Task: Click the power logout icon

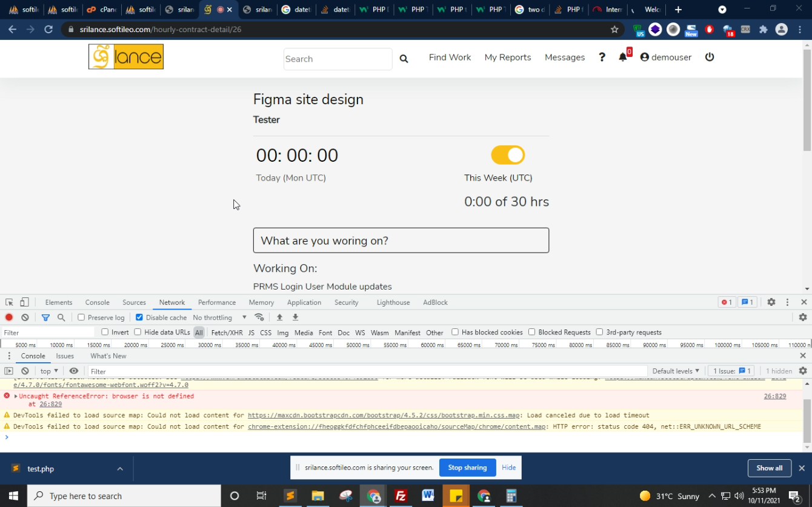Action: pos(710,57)
